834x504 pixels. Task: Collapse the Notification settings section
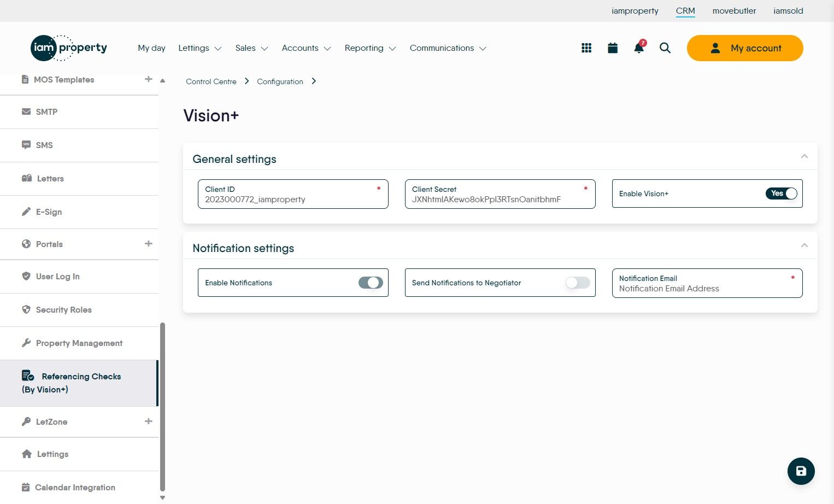click(x=804, y=245)
